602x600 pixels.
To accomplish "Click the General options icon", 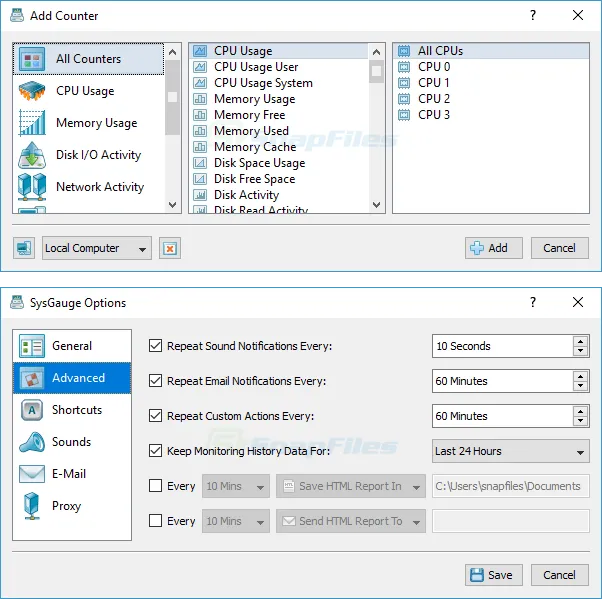I will pyautogui.click(x=32, y=346).
